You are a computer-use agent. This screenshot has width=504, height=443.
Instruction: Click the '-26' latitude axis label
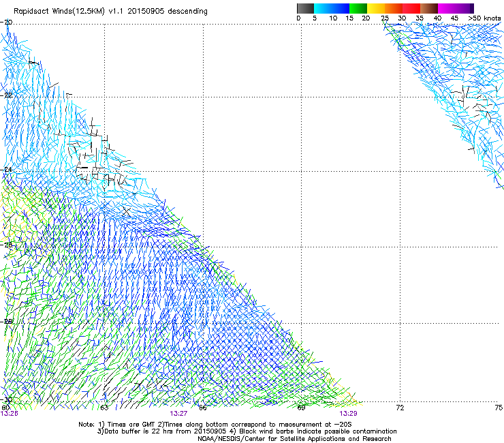[x=6, y=245]
